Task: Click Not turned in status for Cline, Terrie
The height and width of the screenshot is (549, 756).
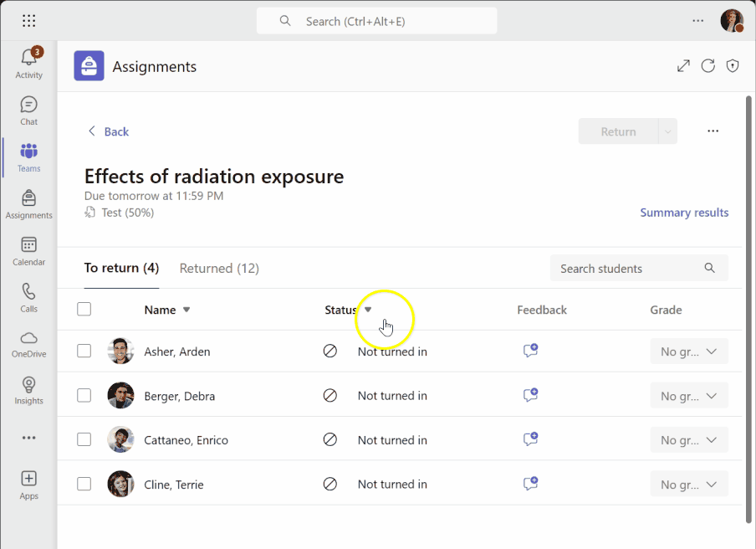Action: coord(392,484)
